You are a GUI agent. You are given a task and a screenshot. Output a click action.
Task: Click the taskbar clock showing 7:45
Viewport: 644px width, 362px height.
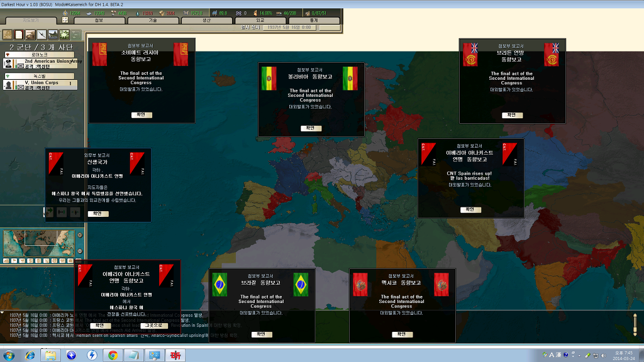(x=624, y=356)
